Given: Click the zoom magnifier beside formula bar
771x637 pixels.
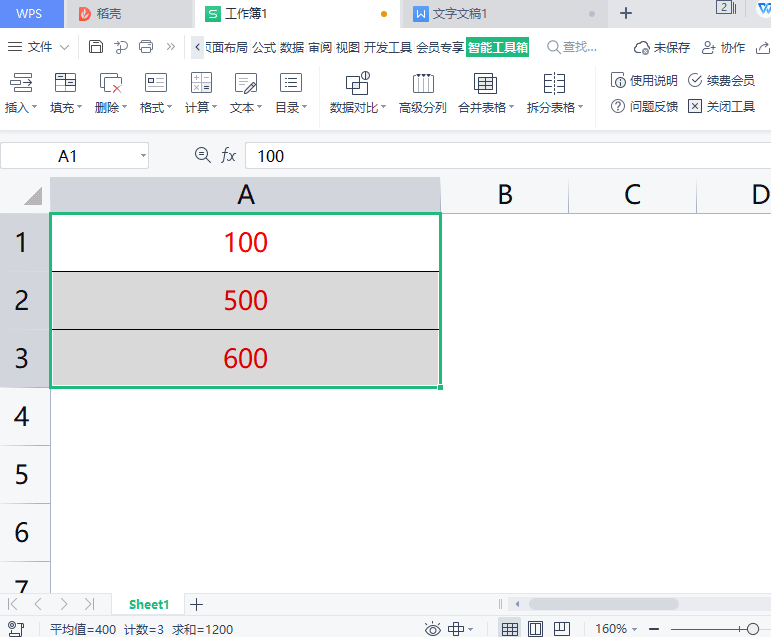Looking at the screenshot, I should click(x=202, y=155).
